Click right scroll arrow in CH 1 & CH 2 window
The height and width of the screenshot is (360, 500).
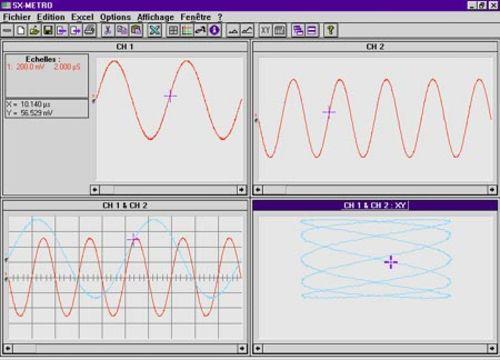[242, 348]
